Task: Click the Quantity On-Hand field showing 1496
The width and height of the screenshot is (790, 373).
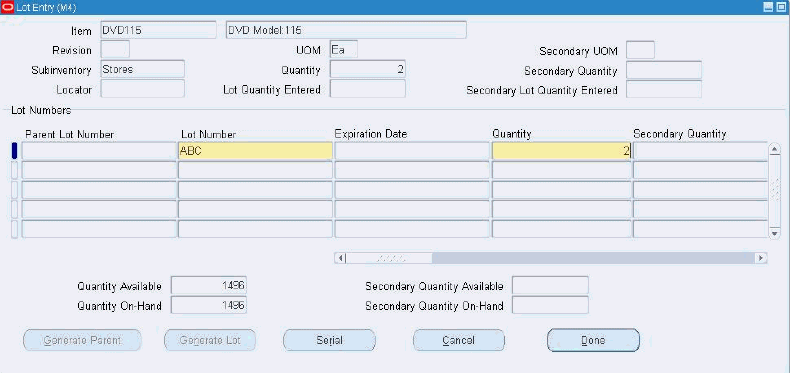Action: (x=209, y=305)
